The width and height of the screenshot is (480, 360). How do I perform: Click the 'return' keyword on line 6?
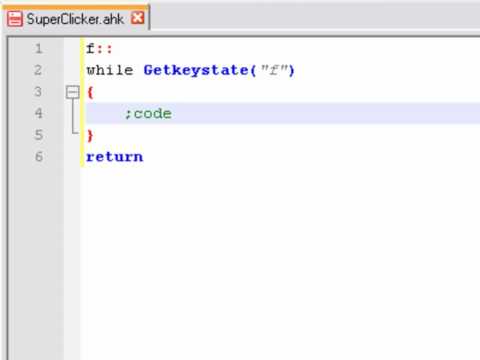click(115, 157)
